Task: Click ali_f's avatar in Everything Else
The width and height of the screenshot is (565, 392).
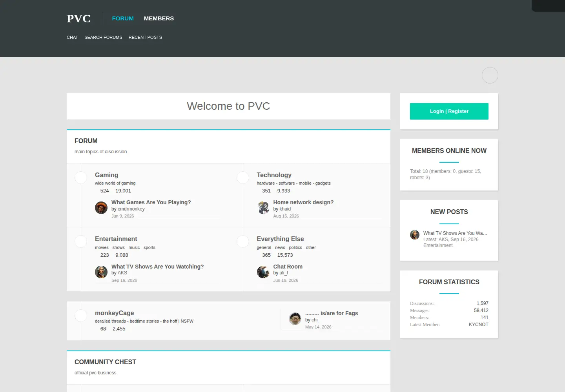Action: coord(263,272)
